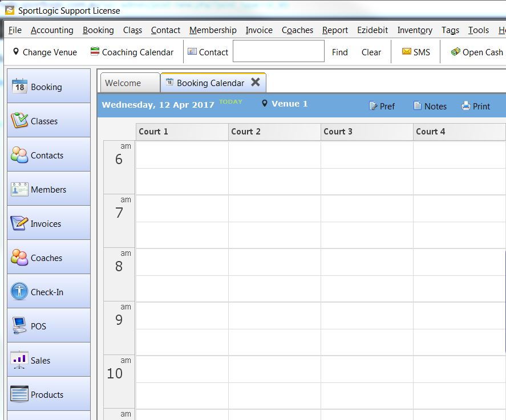Close the Booking Calendar tab
Screen dimensions: 506x420
(256, 82)
